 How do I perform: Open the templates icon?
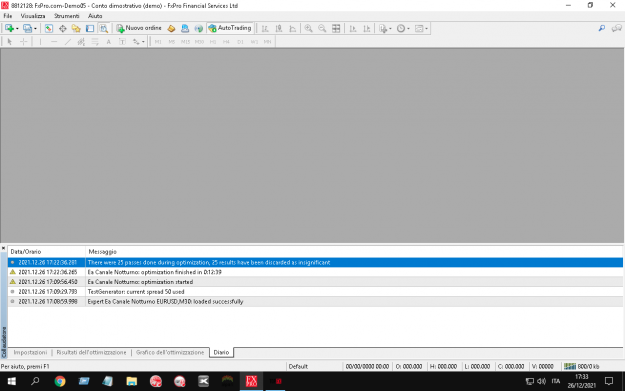(x=419, y=28)
